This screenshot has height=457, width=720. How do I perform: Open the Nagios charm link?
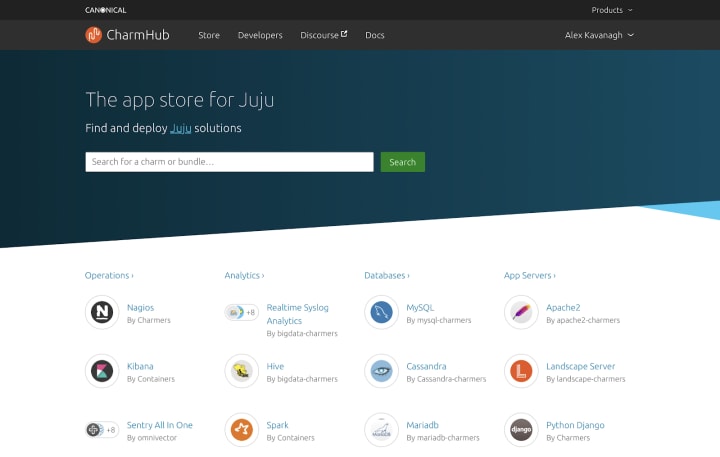(141, 308)
